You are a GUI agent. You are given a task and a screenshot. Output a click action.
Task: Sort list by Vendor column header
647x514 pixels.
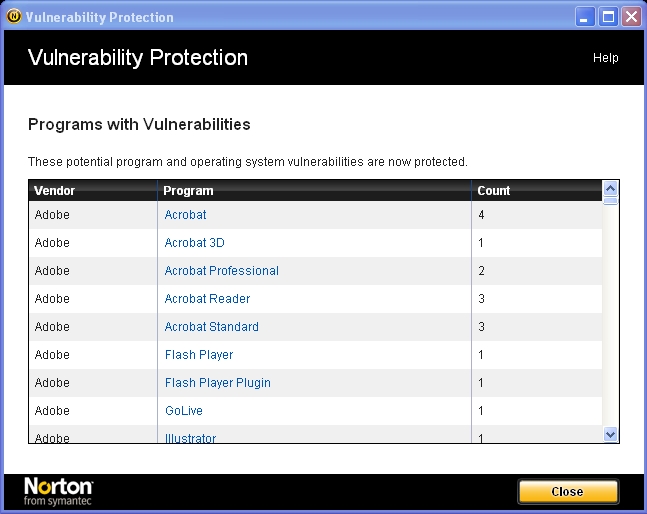[x=55, y=191]
